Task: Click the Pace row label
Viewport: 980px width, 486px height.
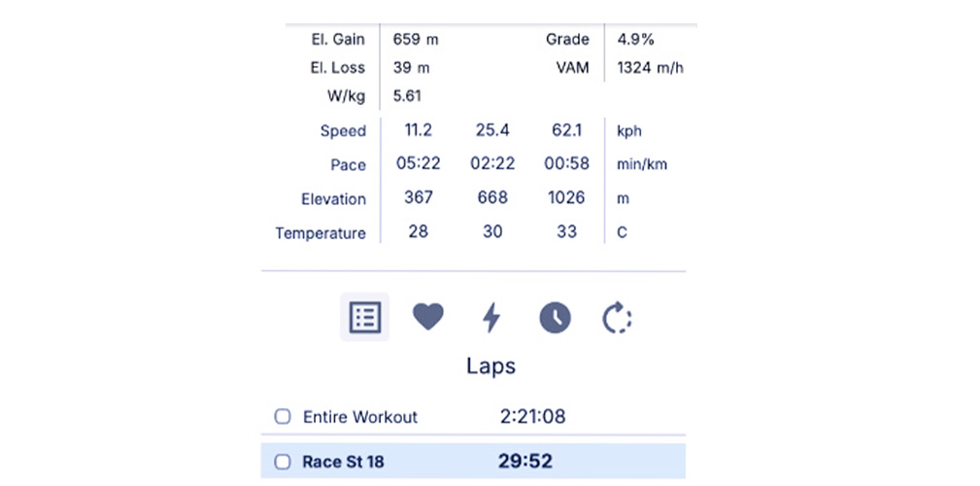Action: (348, 165)
